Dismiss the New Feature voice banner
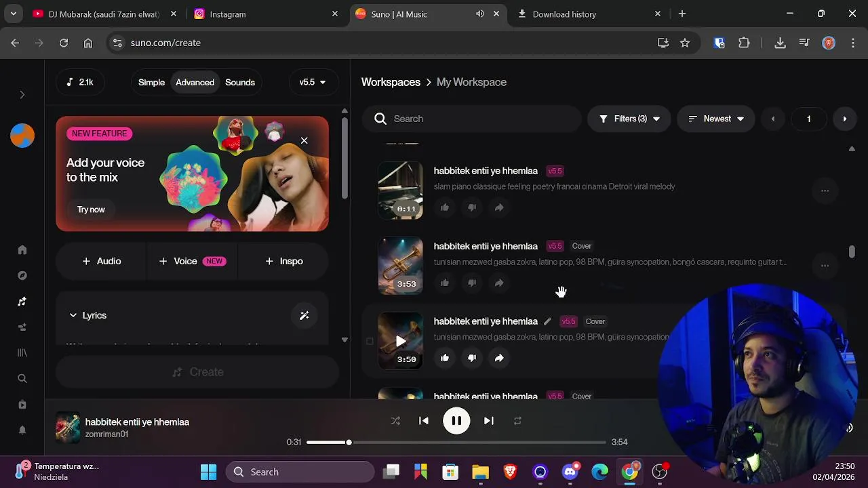 (x=304, y=140)
